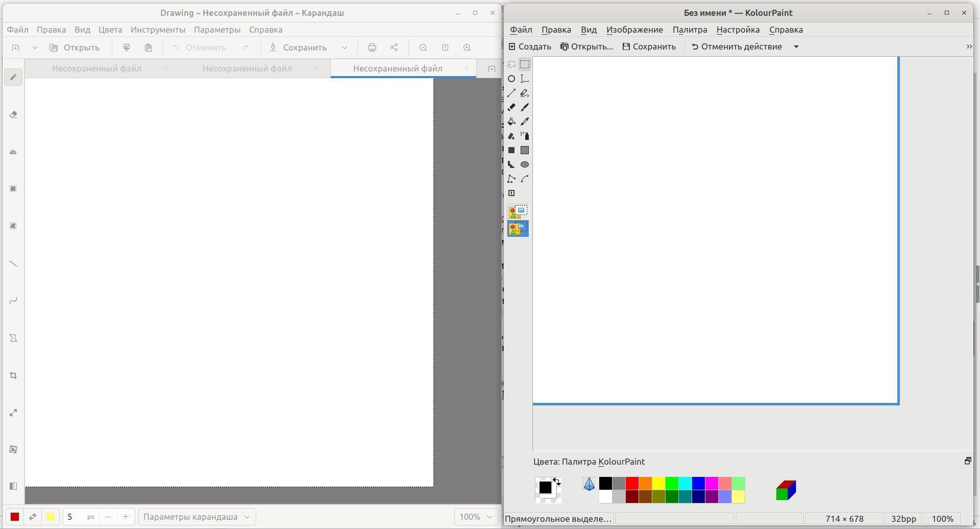The height and width of the screenshot is (529, 980).
Task: Choose the Ellipse shape tool
Action: point(525,164)
